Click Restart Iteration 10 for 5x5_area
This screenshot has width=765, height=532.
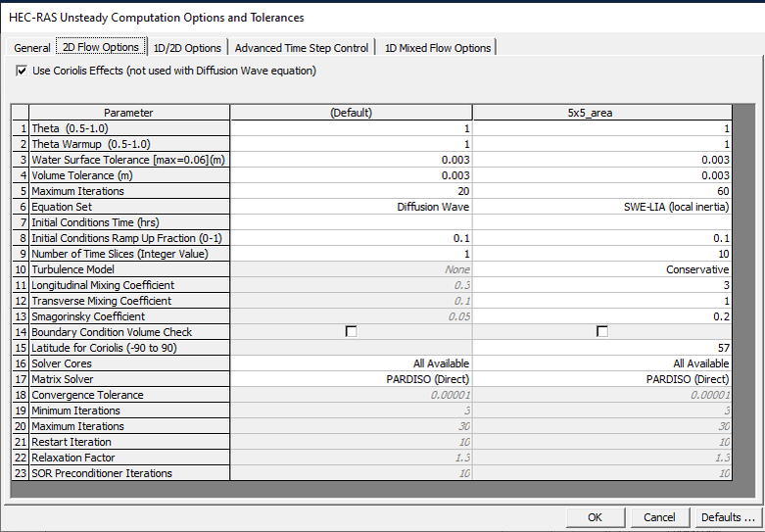point(602,442)
